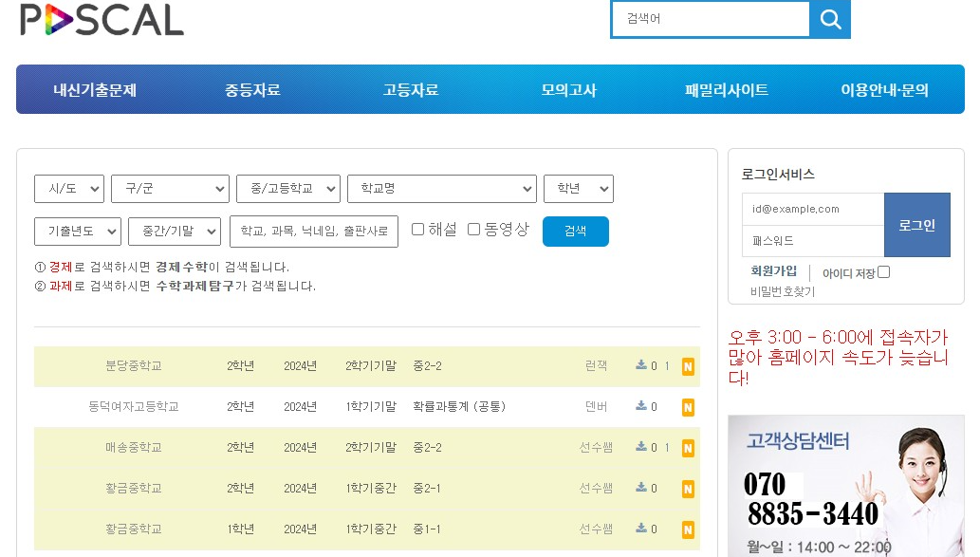980x557 pixels.
Task: Open the 모의고사 navigation menu
Action: 567,88
